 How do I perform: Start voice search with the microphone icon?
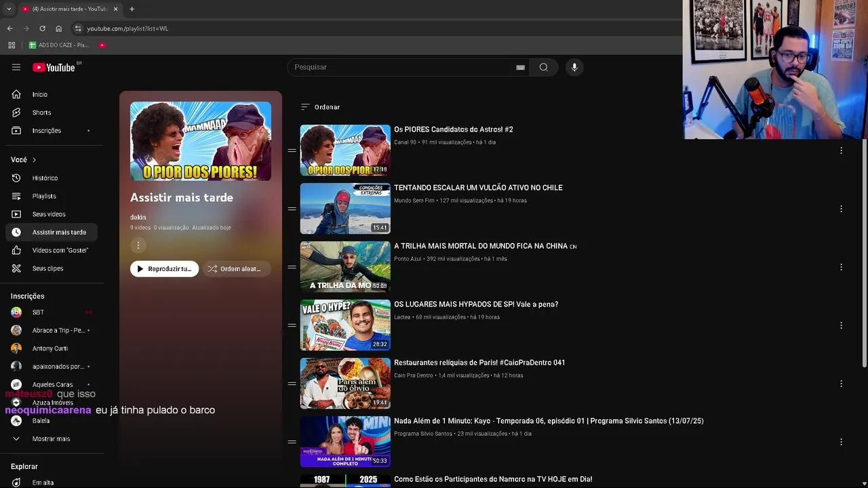pos(574,67)
